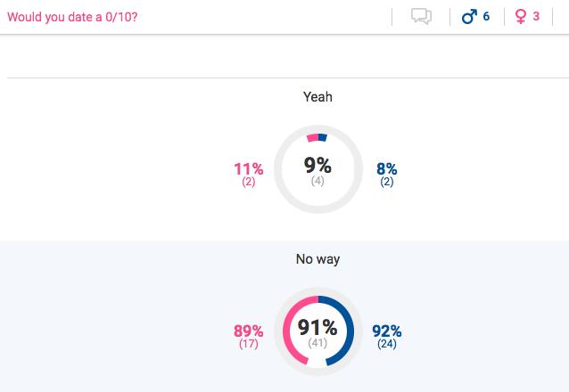Click the (41) vote count under 91%

tap(317, 343)
